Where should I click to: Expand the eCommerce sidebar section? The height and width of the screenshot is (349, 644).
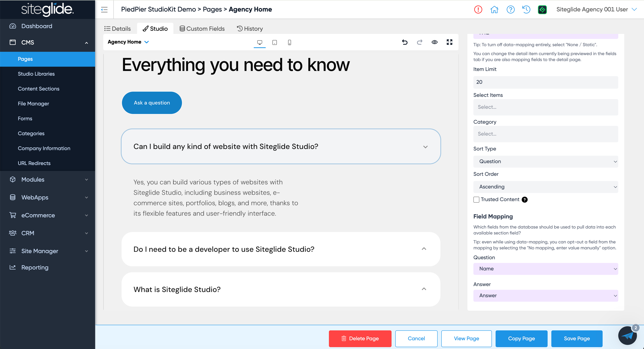click(87, 215)
